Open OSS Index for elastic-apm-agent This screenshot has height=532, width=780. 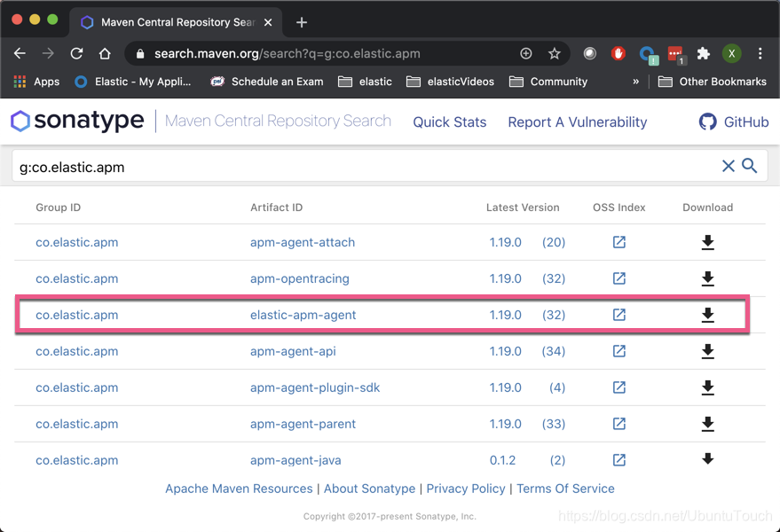618,315
